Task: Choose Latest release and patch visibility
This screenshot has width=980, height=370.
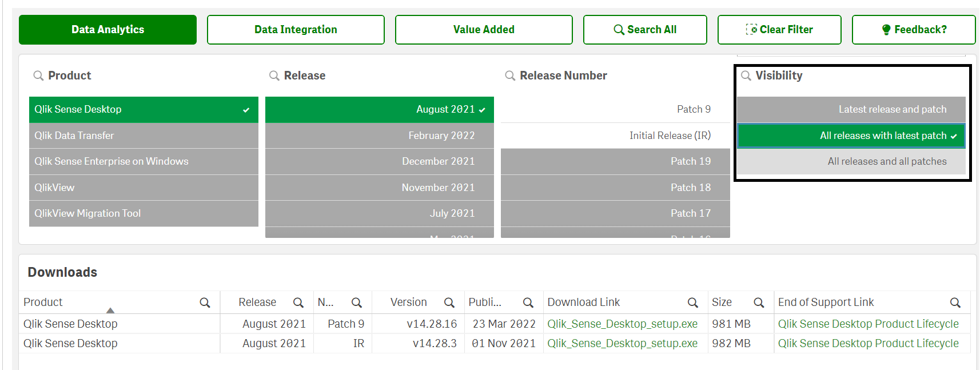Action: click(x=851, y=109)
